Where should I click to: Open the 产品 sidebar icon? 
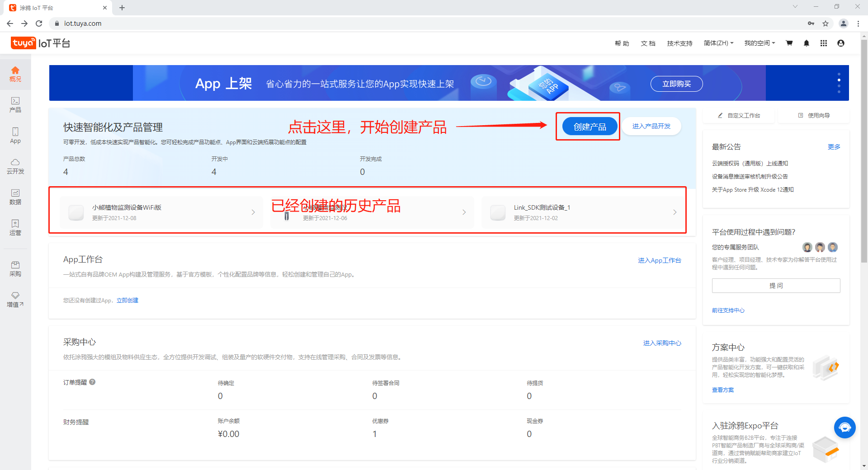click(x=15, y=104)
